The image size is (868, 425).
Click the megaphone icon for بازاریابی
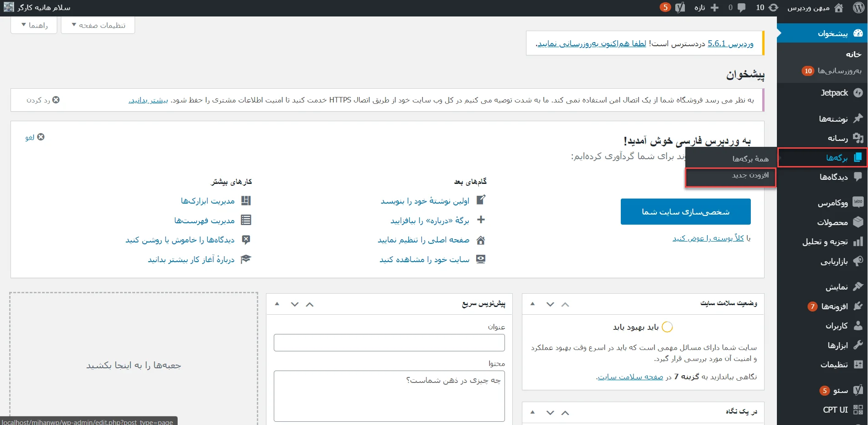(x=858, y=261)
